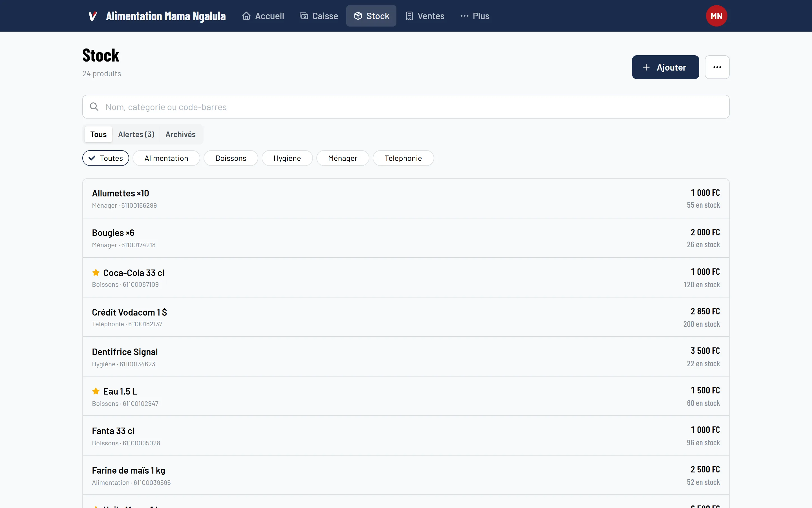The width and height of the screenshot is (812, 508).
Task: Open the MN user avatar
Action: [x=716, y=16]
